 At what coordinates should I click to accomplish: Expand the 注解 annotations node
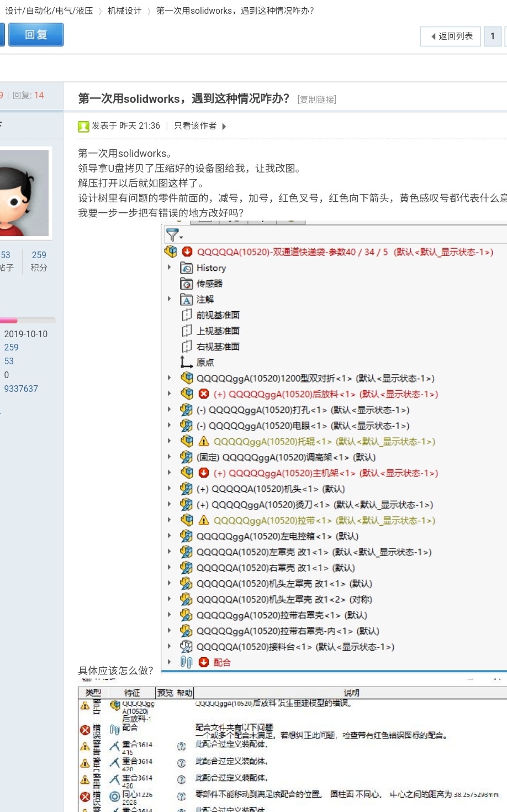pyautogui.click(x=169, y=299)
